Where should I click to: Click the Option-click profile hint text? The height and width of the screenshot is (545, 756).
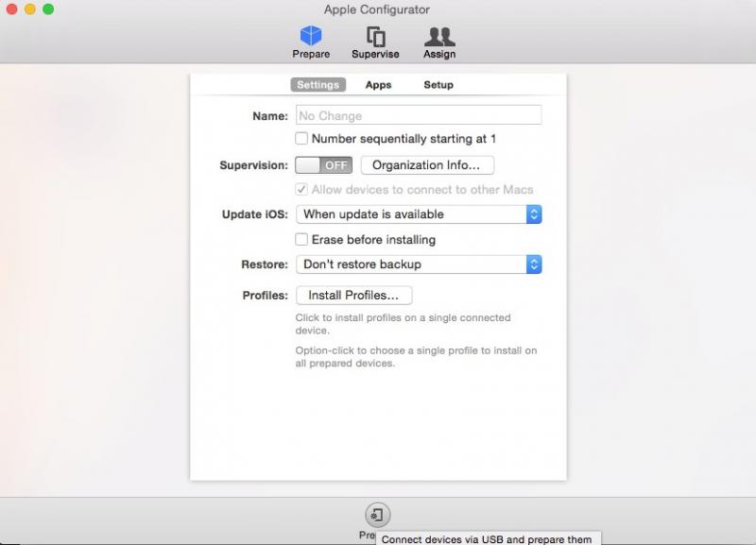coord(416,357)
